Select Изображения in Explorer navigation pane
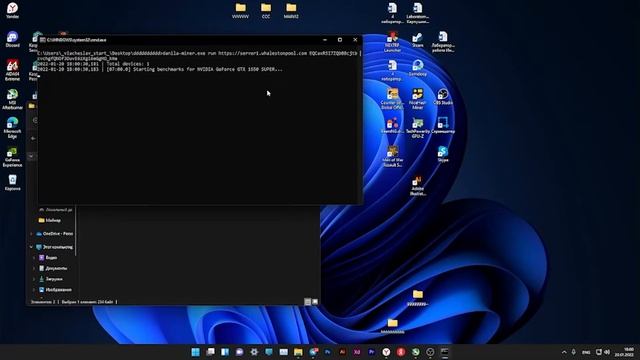Image resolution: width=640 pixels, height=360 pixels. pyautogui.click(x=56, y=289)
